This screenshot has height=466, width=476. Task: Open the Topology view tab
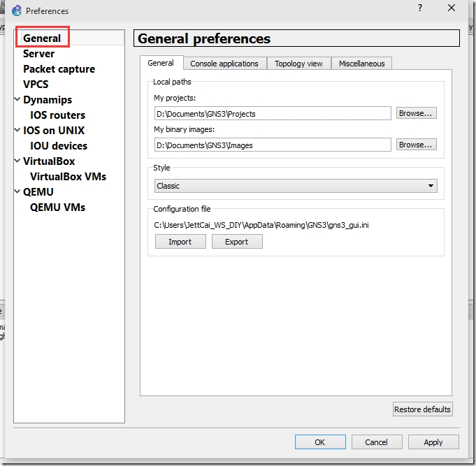click(298, 64)
